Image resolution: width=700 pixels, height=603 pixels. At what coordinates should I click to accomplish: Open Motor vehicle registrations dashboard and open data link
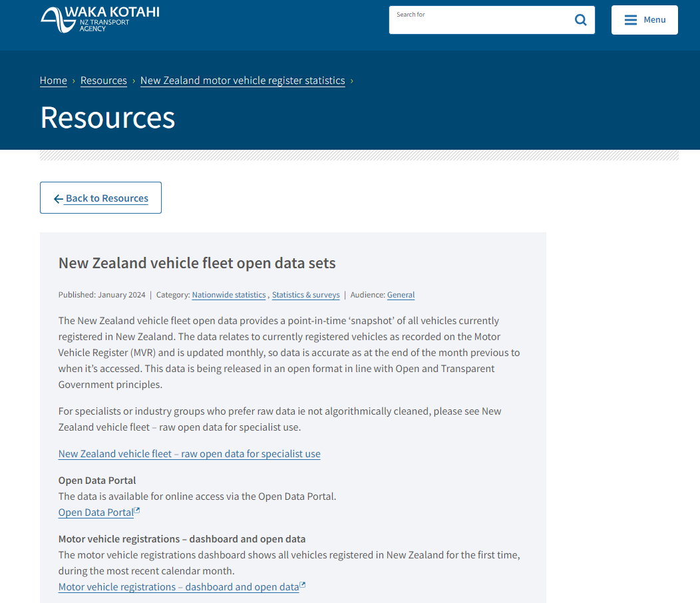tap(178, 587)
